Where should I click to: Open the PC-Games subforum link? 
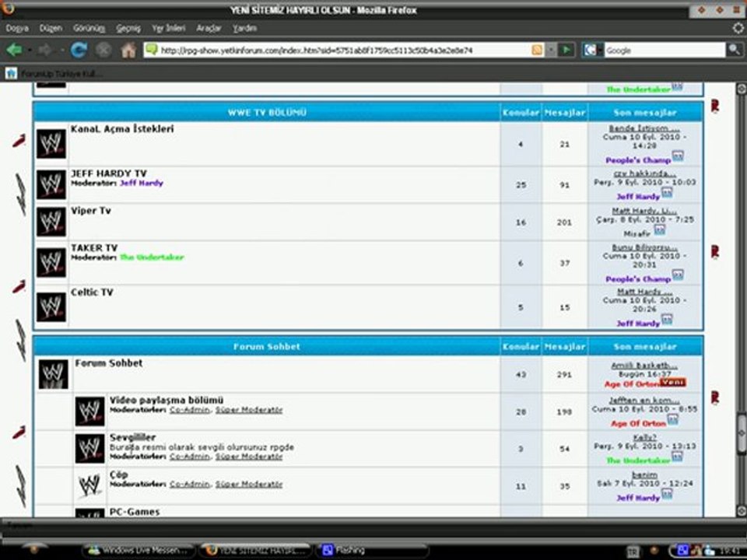point(135,512)
